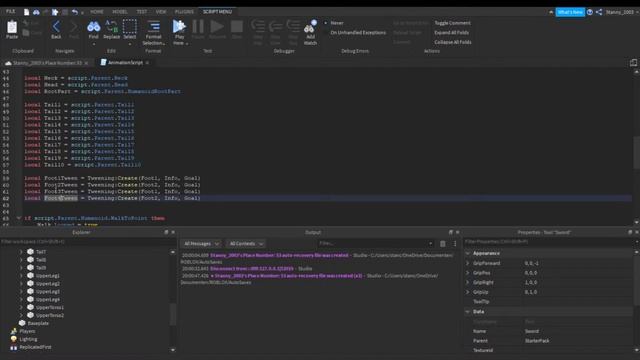The image size is (640, 360).
Task: Open the Output panel options menu
Action: (x=455, y=243)
